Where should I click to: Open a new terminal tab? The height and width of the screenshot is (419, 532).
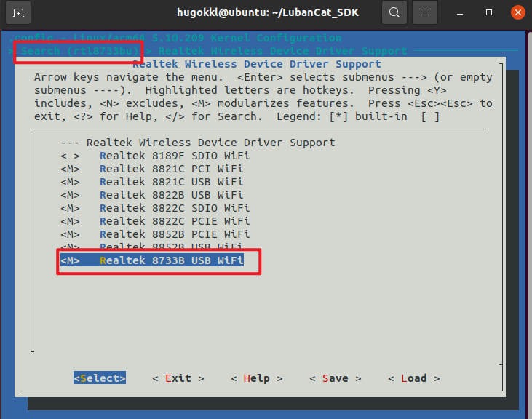pos(17,12)
